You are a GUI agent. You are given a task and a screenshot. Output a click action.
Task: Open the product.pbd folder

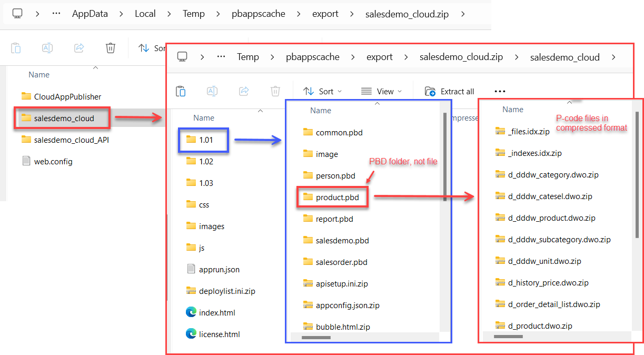pyautogui.click(x=337, y=198)
